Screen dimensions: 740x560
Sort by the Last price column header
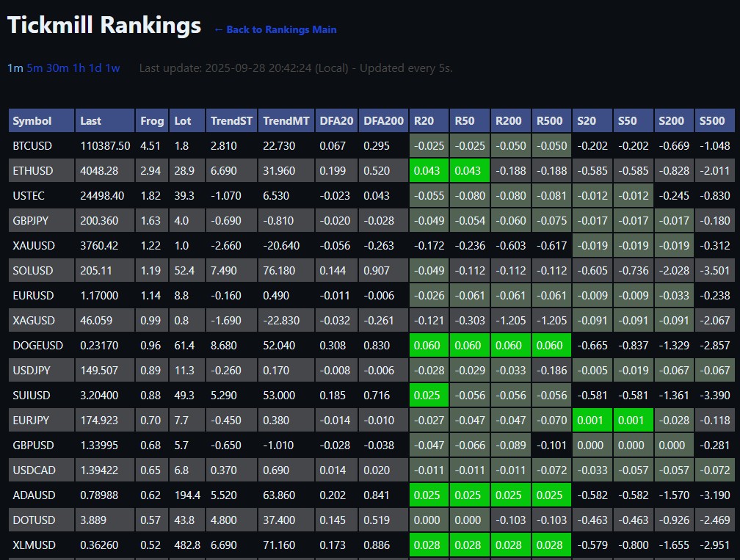91,120
